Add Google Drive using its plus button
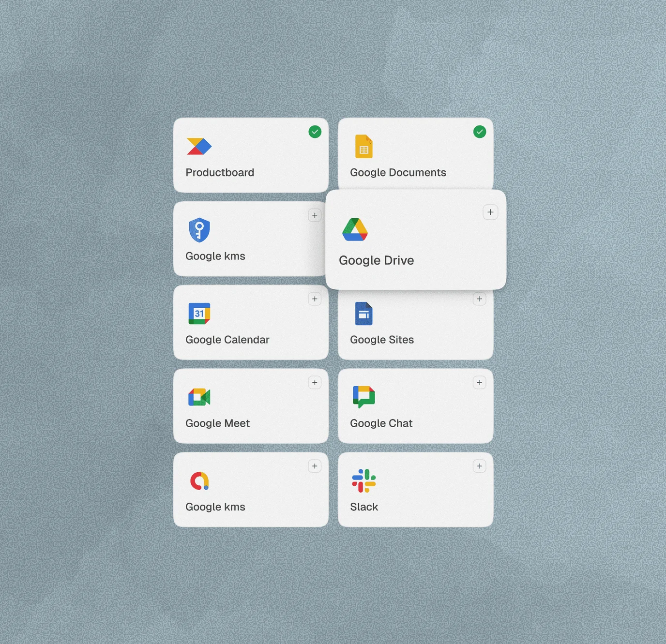 491,212
